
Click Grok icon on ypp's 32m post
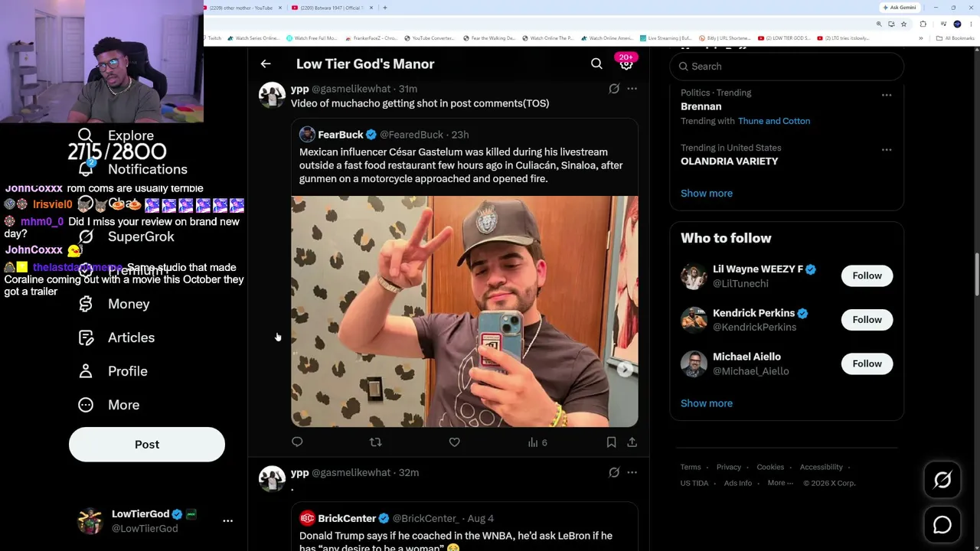pos(614,473)
